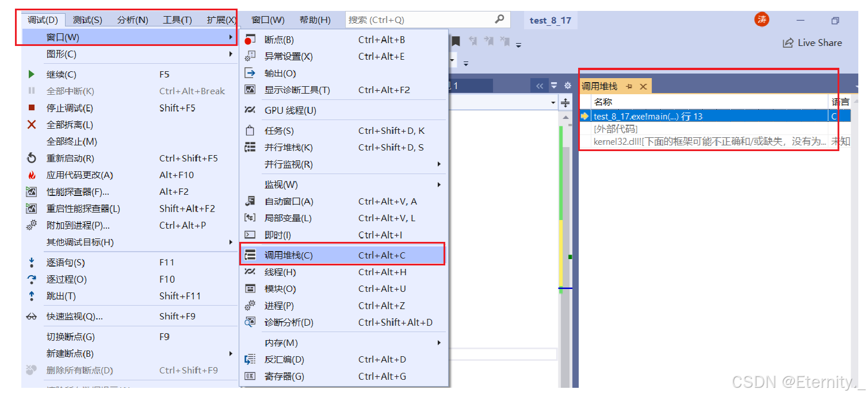Click the 重新启动(R) restart icon
The width and height of the screenshot is (868, 397).
pyautogui.click(x=32, y=158)
